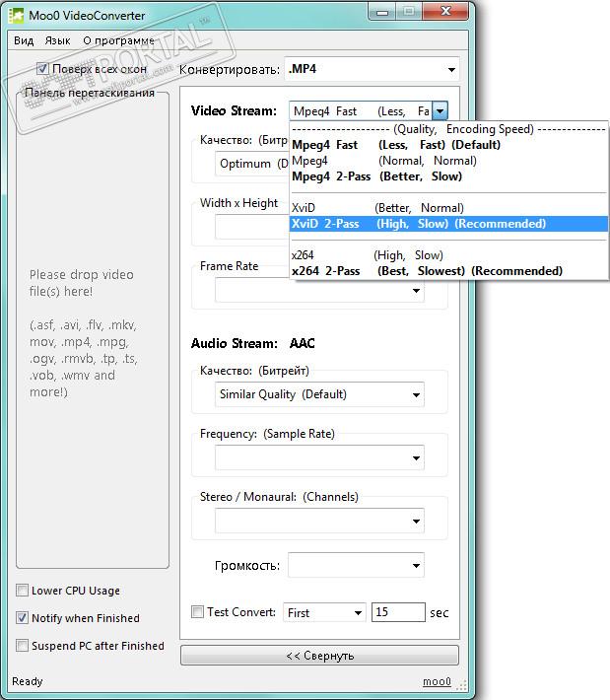610x700 pixels.
Task: Click the Ready status text
Action: (x=28, y=681)
